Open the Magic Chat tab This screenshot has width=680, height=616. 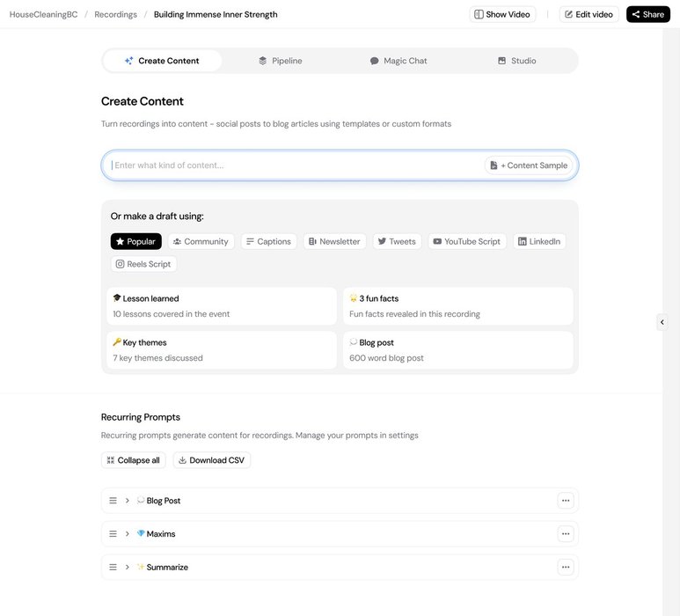pos(398,61)
